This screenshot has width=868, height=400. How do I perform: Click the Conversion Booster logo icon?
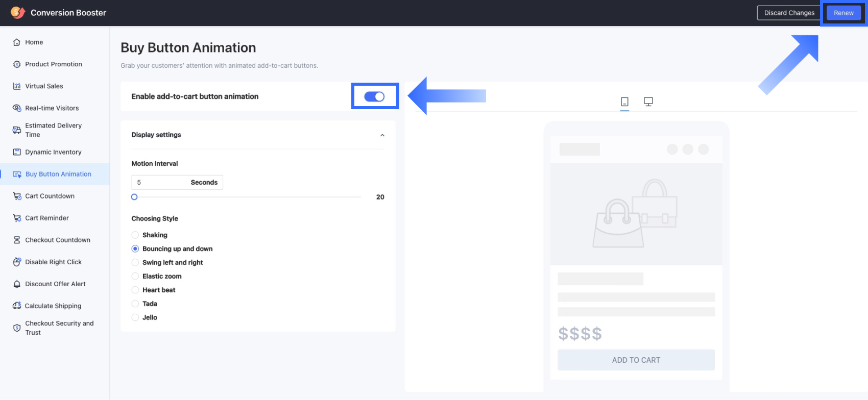click(18, 12)
